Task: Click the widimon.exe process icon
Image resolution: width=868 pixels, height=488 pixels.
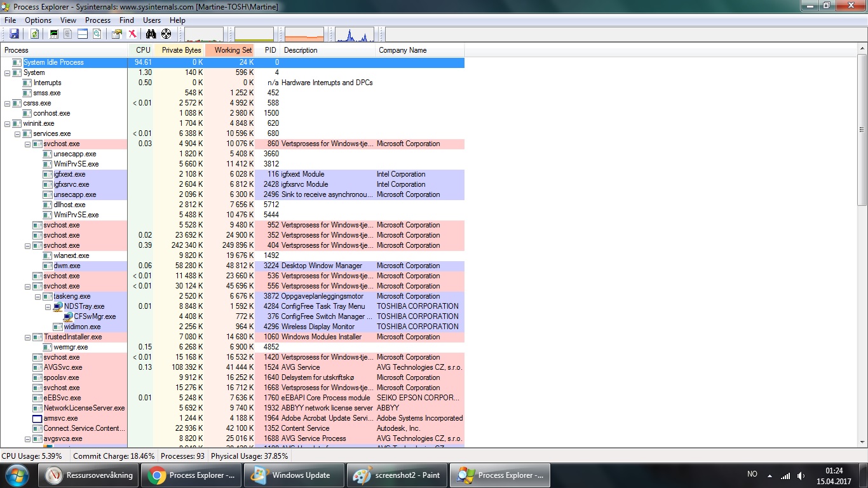Action: click(58, 327)
